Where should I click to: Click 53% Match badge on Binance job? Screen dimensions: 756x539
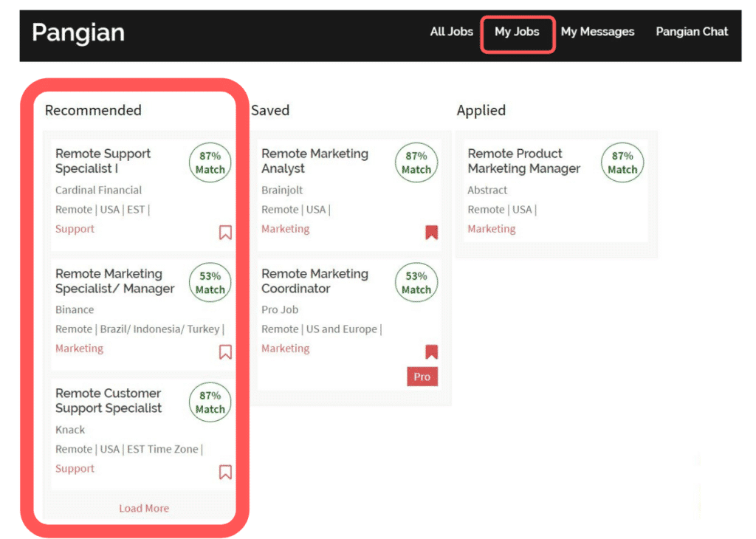click(210, 283)
